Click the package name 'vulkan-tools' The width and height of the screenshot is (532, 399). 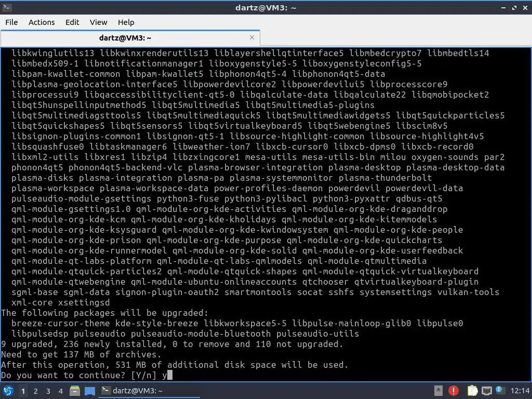468,292
